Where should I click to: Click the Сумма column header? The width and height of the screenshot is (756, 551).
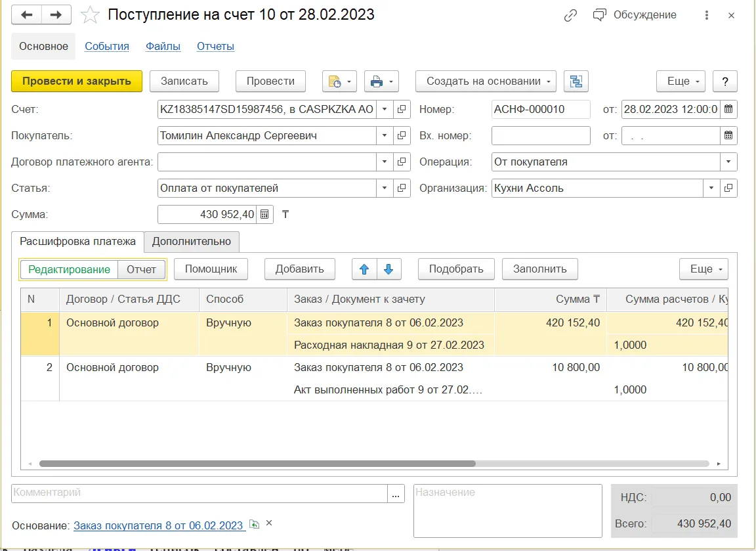click(550, 299)
